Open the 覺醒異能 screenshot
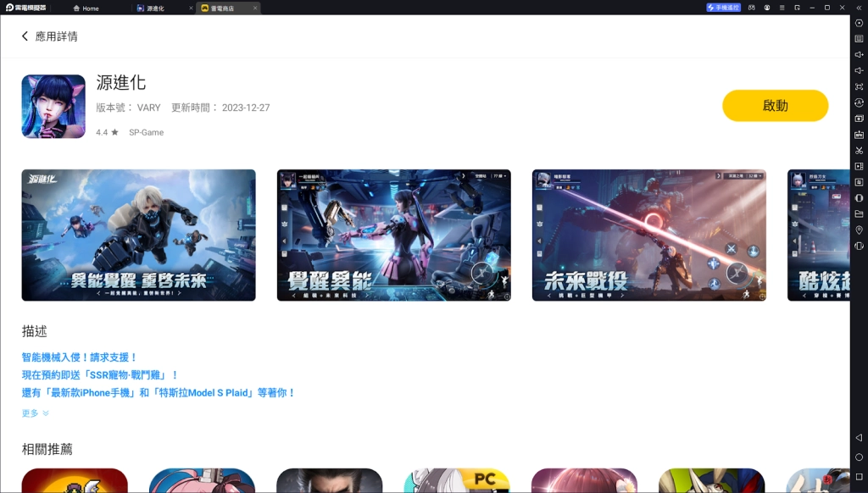868x493 pixels. pyautogui.click(x=393, y=235)
